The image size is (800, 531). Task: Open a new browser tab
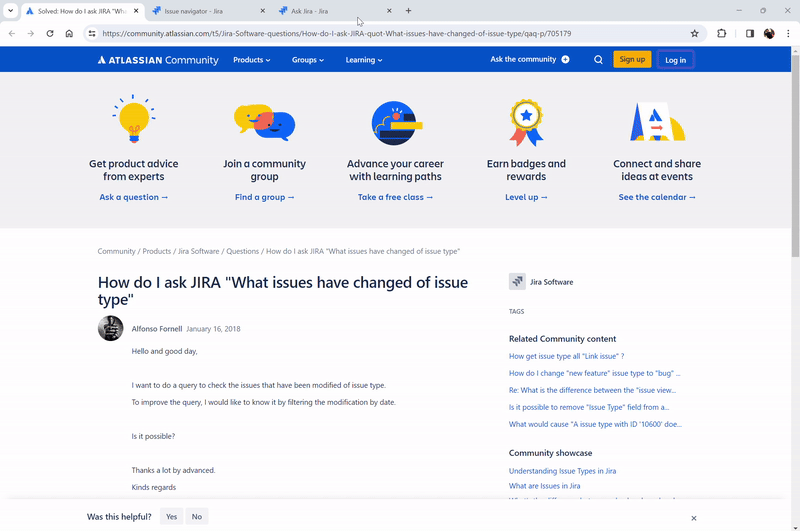[x=408, y=11]
